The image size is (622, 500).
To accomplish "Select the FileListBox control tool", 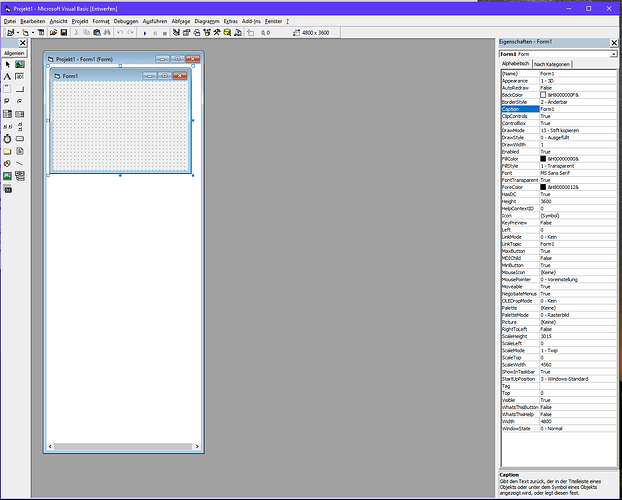I will (20, 151).
